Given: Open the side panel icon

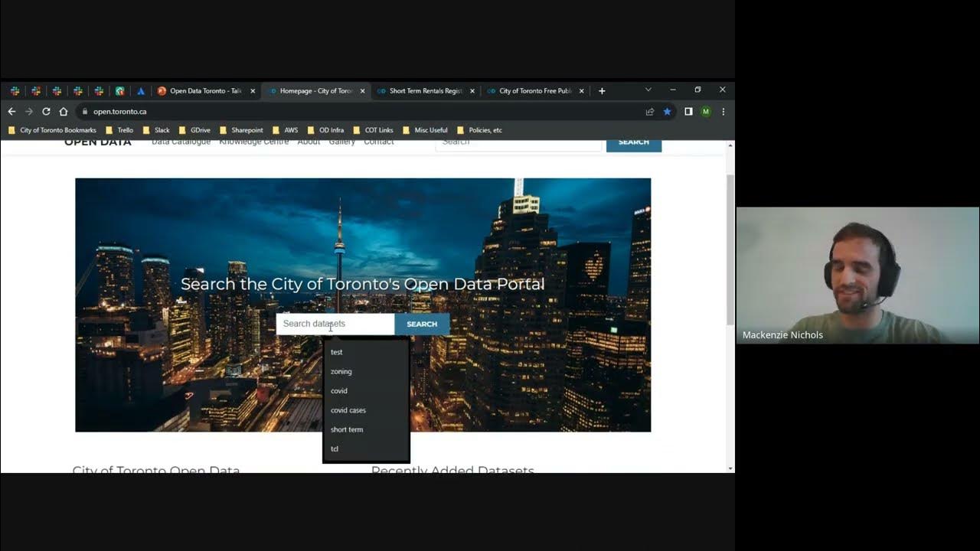Looking at the screenshot, I should point(688,112).
